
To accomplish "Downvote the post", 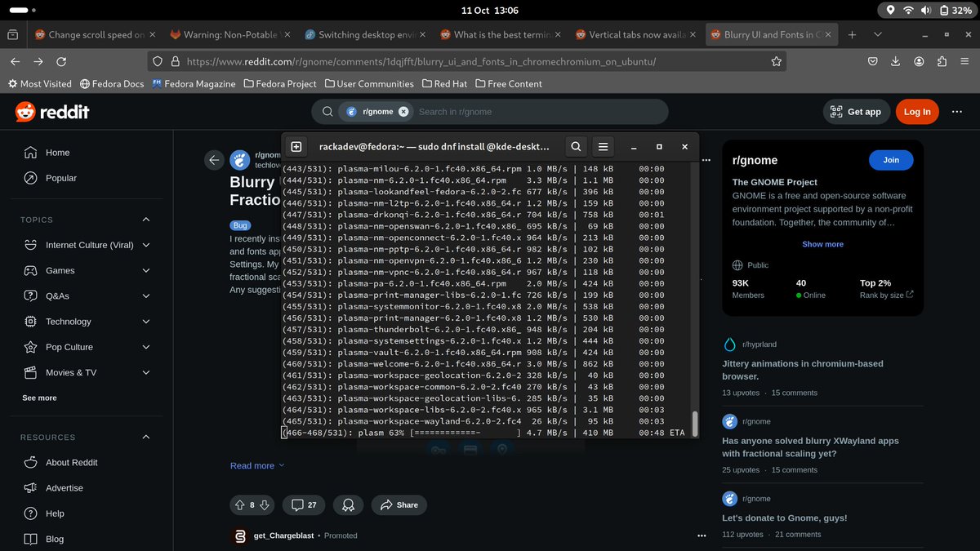I will click(265, 505).
